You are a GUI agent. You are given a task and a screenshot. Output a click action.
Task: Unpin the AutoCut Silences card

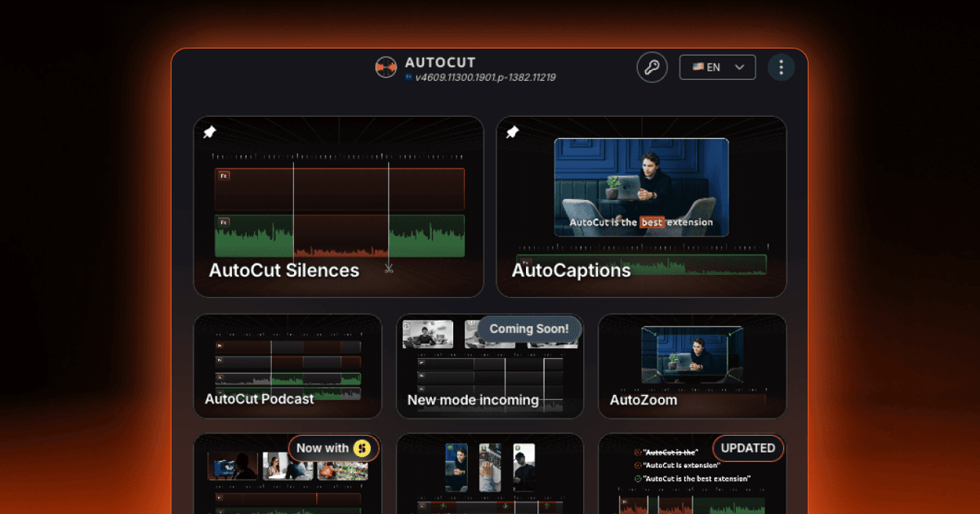coord(209,132)
